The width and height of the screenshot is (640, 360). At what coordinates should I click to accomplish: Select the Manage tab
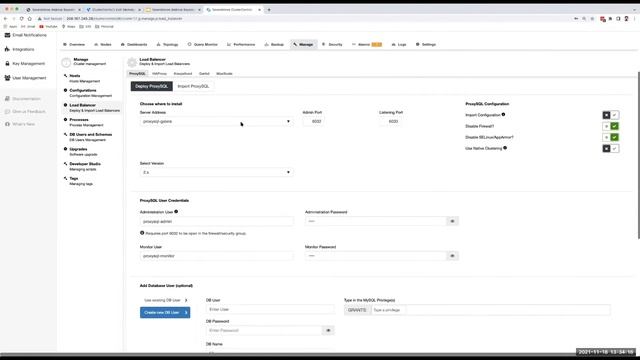[303, 44]
